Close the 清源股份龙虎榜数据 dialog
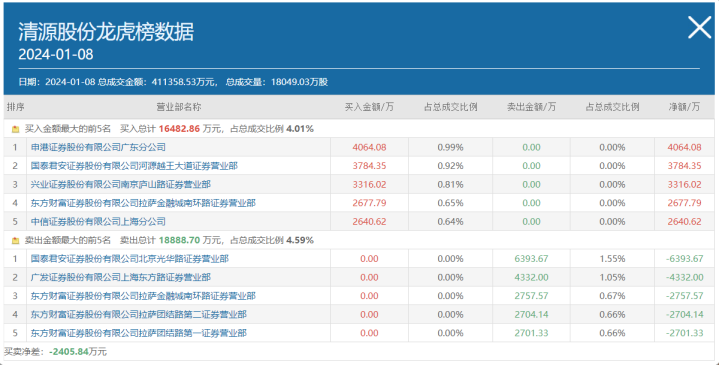 click(699, 28)
